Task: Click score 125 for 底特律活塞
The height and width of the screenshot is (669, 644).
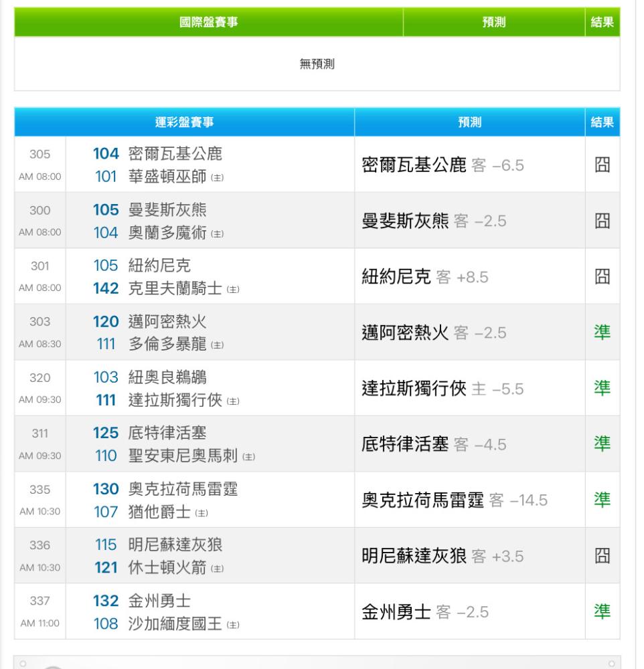Action: tap(106, 433)
